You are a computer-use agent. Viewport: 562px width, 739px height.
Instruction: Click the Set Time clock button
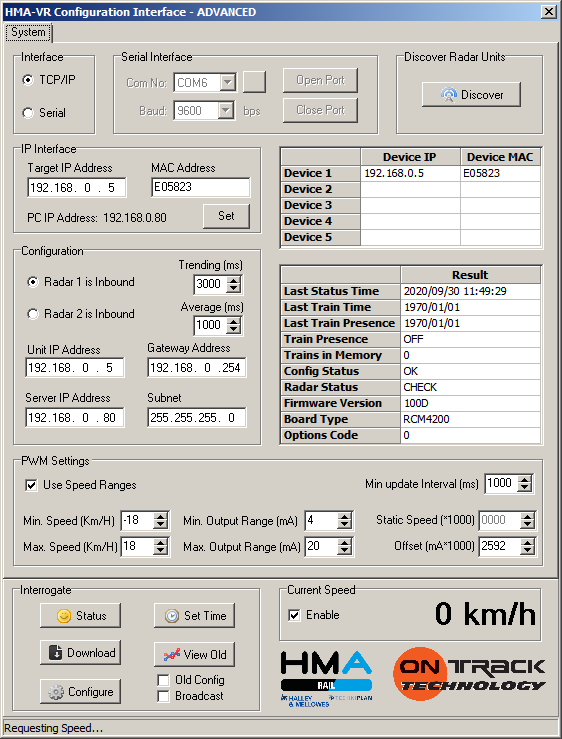point(194,616)
